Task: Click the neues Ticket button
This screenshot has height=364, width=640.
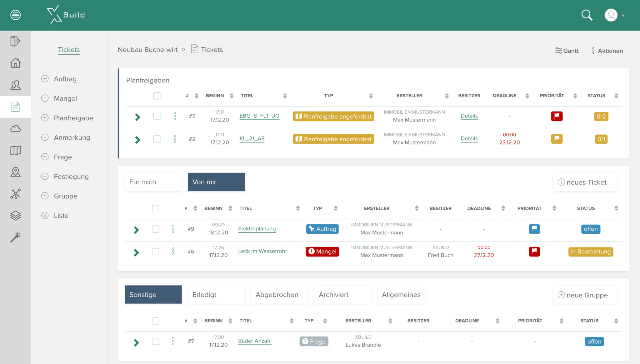Action: [x=585, y=182]
